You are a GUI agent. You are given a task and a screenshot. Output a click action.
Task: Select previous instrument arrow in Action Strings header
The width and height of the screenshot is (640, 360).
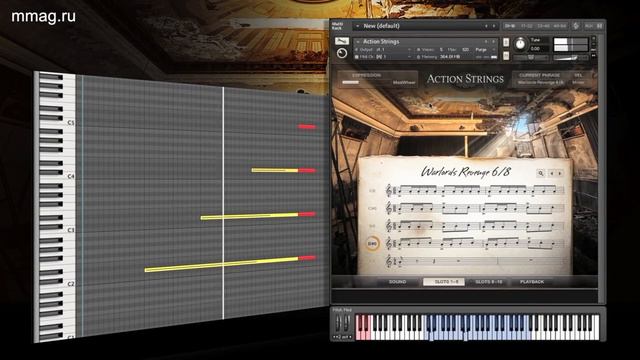[x=486, y=42]
